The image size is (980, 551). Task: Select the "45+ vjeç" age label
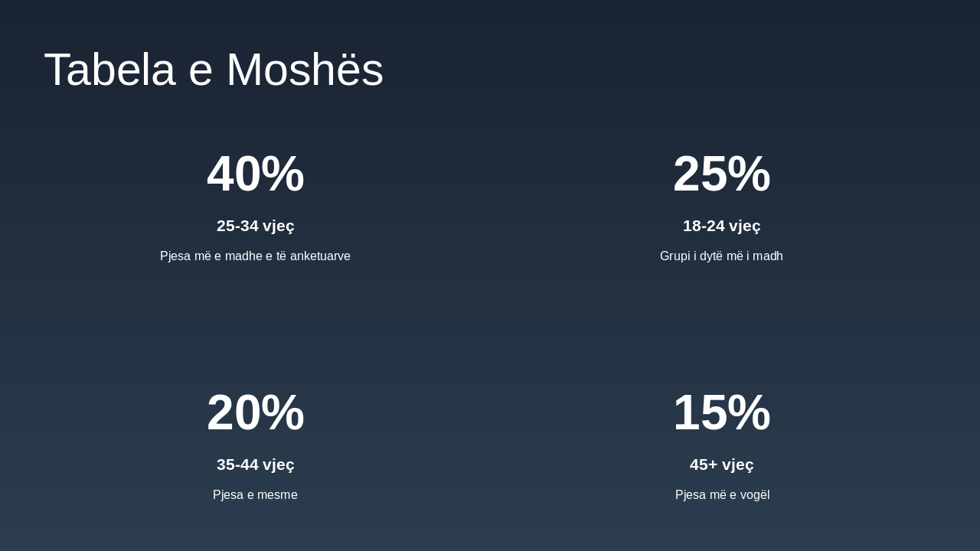point(721,465)
